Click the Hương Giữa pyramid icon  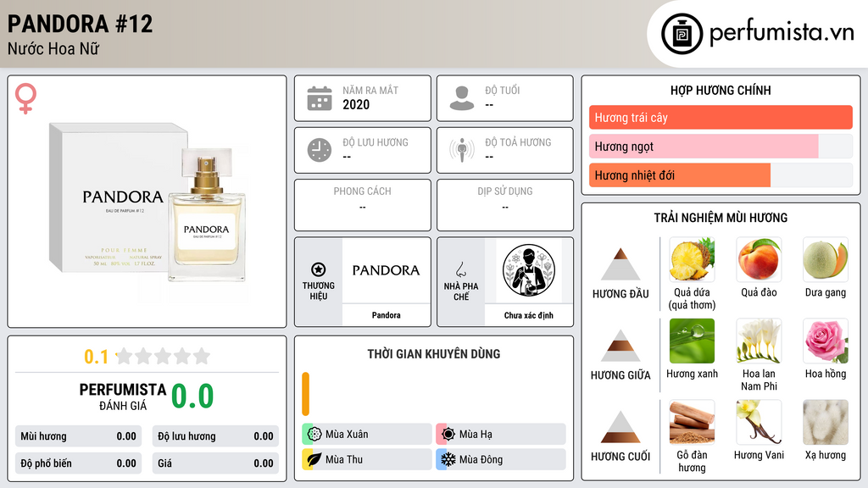click(620, 346)
